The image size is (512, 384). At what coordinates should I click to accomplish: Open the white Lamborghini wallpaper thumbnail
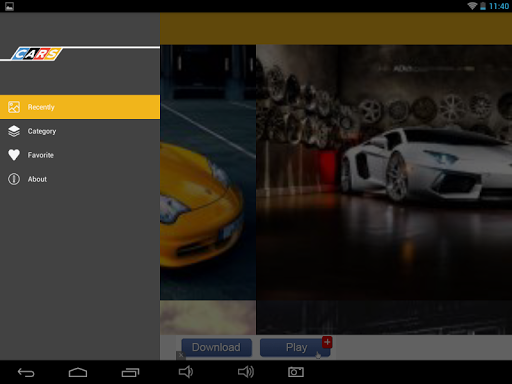[x=384, y=172]
